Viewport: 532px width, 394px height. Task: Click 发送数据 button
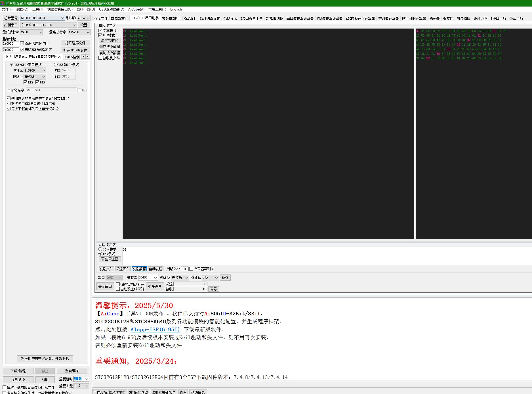click(139, 269)
